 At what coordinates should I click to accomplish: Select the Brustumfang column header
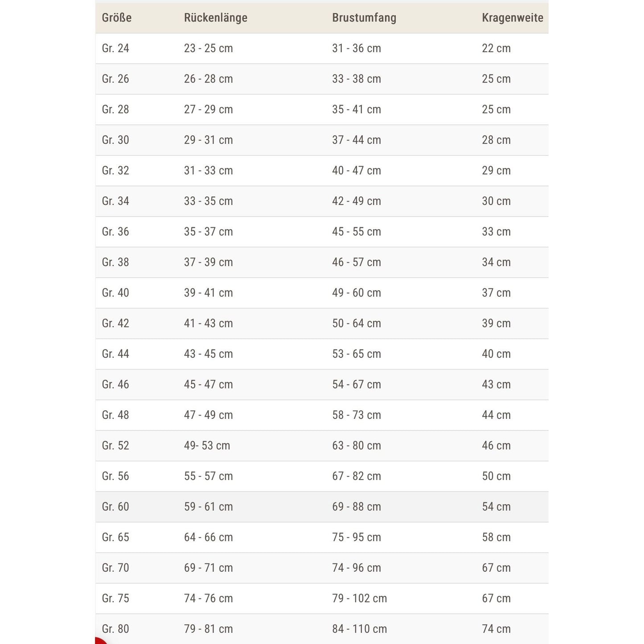coord(364,18)
